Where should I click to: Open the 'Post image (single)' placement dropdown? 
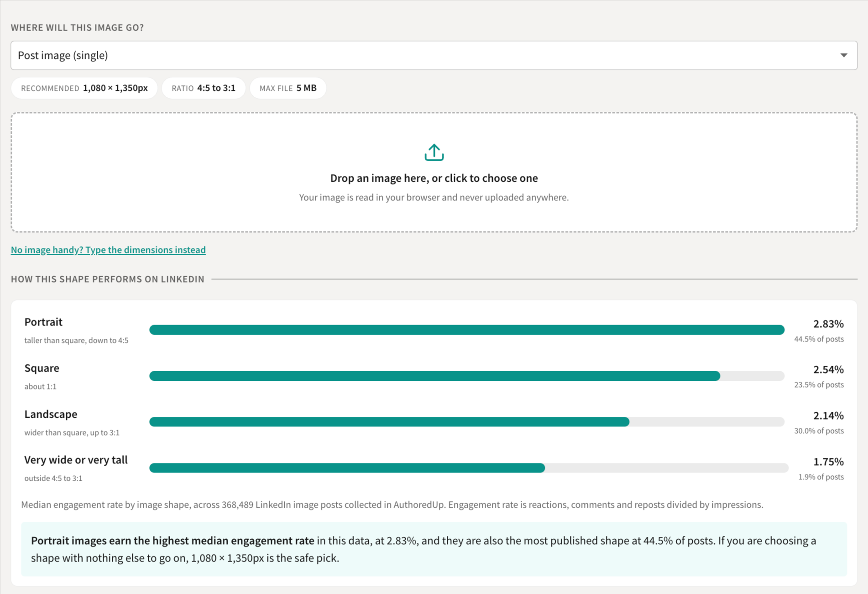pyautogui.click(x=434, y=55)
